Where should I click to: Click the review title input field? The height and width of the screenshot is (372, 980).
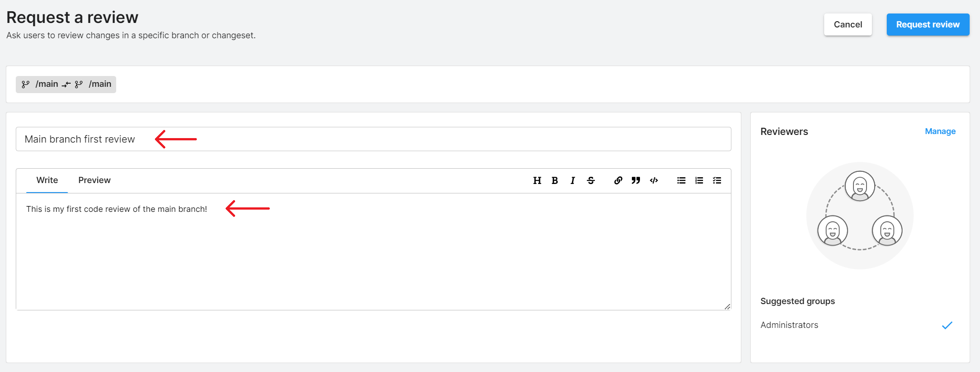[x=405, y=139]
